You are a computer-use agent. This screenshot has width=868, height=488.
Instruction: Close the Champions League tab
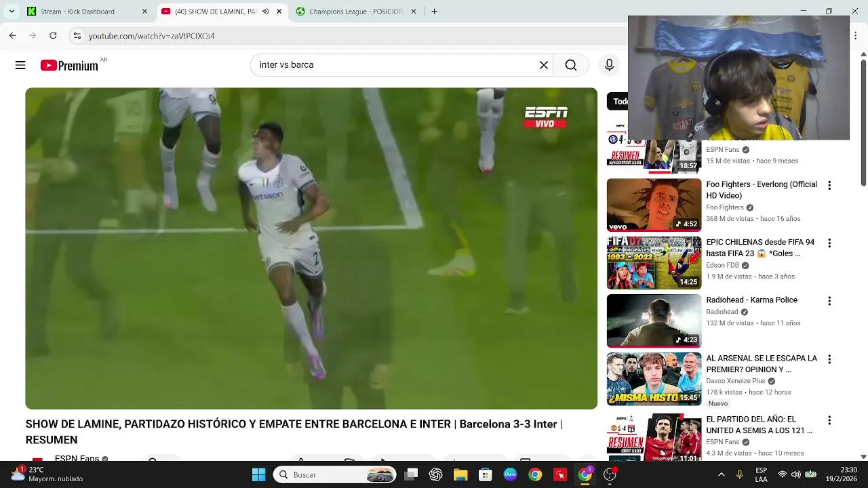coord(413,12)
